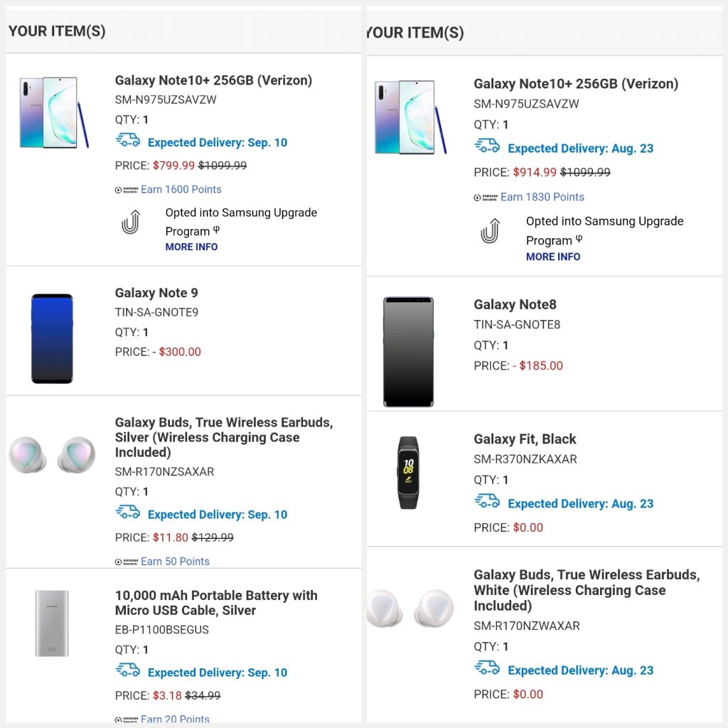
Task: Click the delivery truck icon beside Galaxy Fit
Action: coord(487,502)
